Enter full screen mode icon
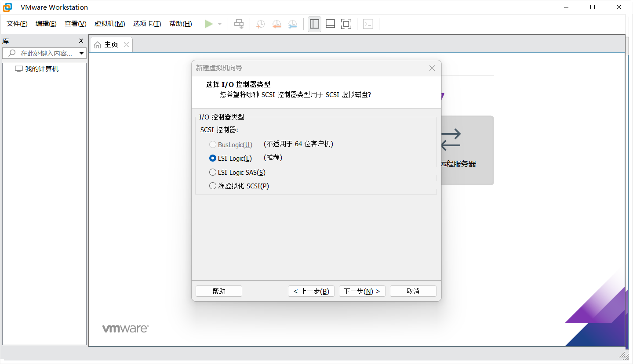Screen dimensions: 633x364 (x=346, y=24)
